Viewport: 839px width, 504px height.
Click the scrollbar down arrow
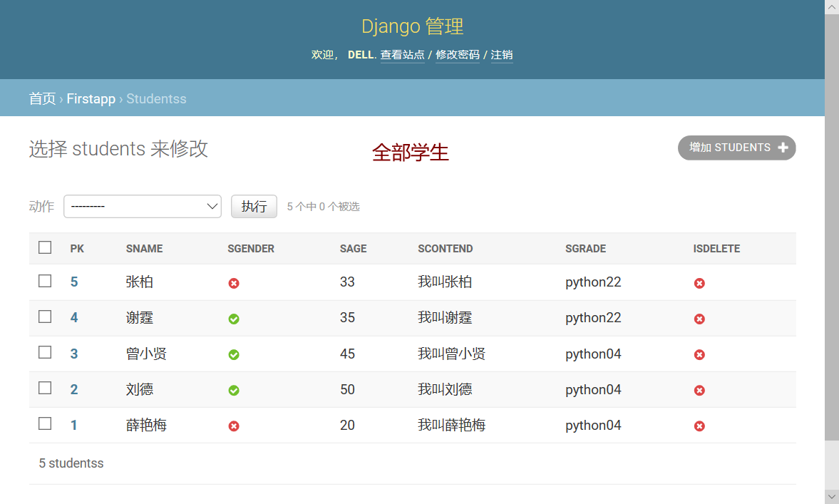point(831,496)
